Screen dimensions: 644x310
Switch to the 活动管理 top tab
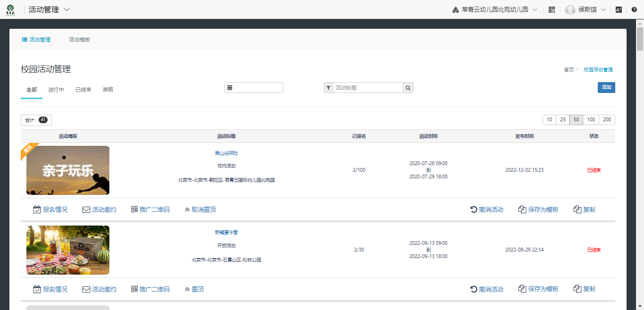36,40
